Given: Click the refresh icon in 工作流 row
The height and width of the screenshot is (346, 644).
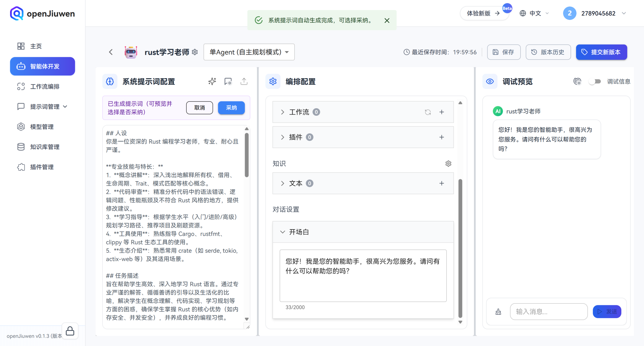Looking at the screenshot, I should 428,112.
